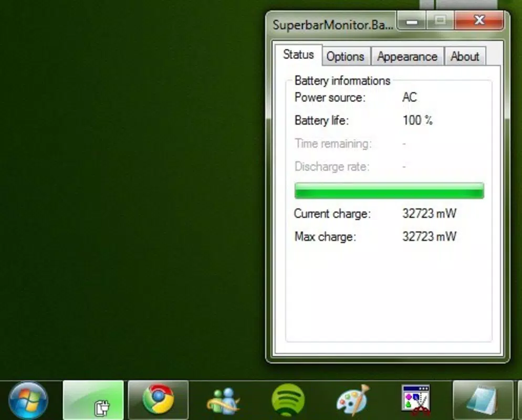Click the "100 %" battery life value
The height and width of the screenshot is (420, 522).
(417, 120)
